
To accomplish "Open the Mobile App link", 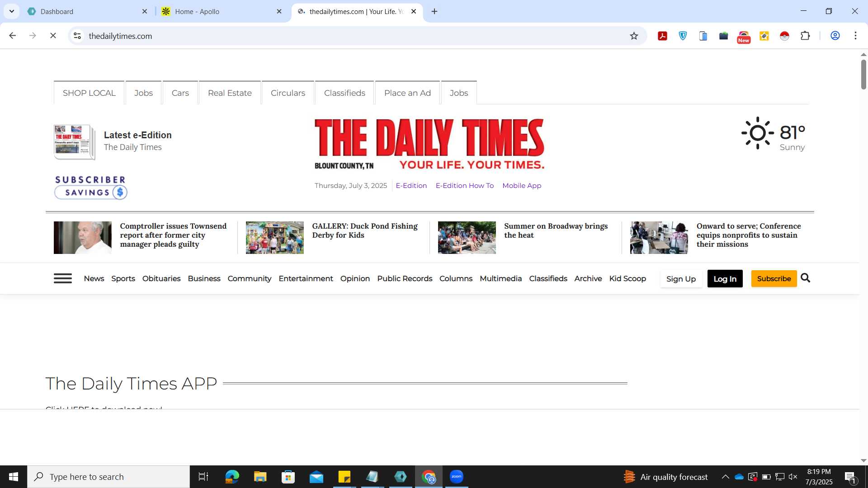I will pos(521,186).
